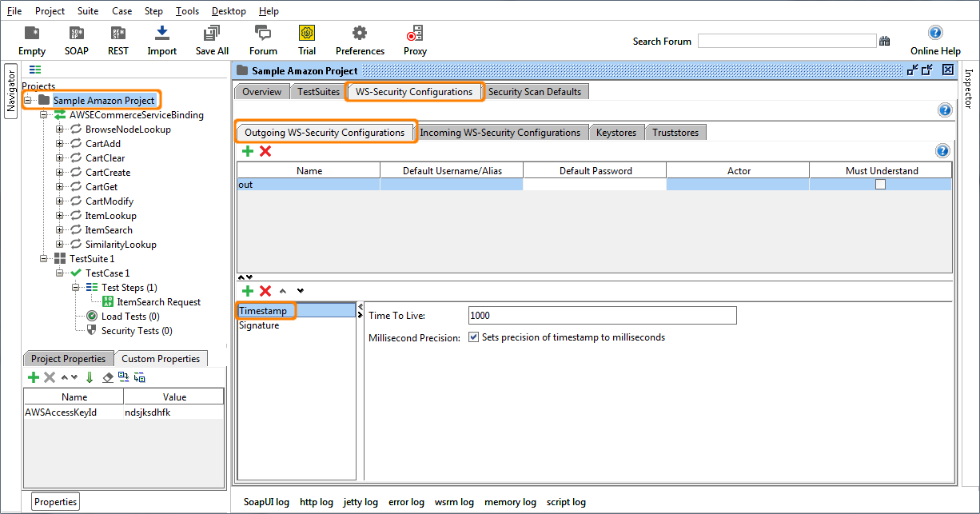Click the last icon in Custom Properties toolbar
This screenshot has width=980, height=514.
tap(140, 377)
